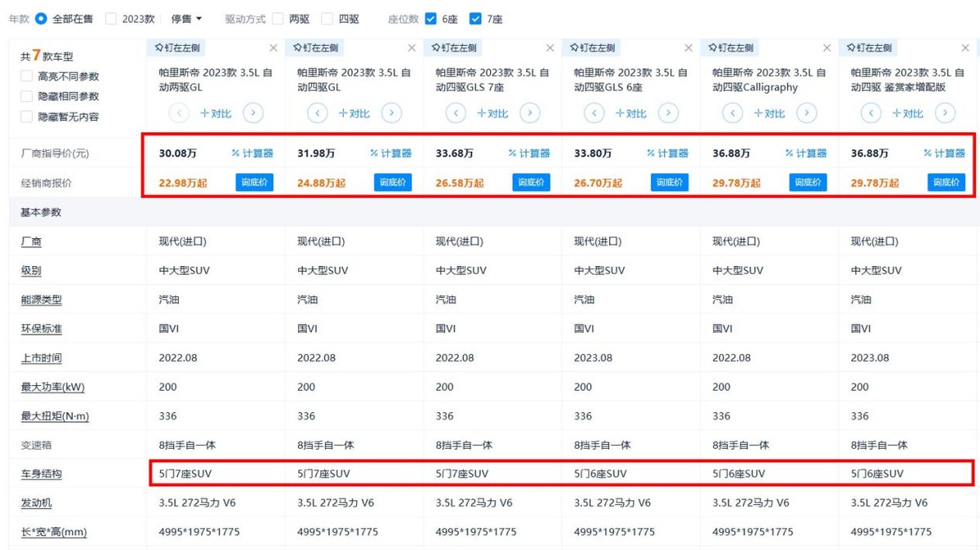This screenshot has height=550, width=980.
Task: Select the 全部在售 radio option
Action: pyautogui.click(x=41, y=19)
